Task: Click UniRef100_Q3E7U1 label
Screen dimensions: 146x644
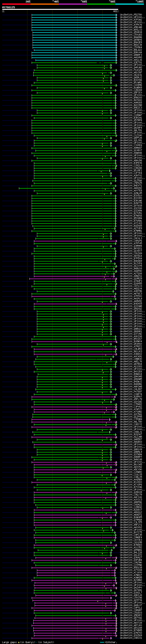Action: point(131,63)
